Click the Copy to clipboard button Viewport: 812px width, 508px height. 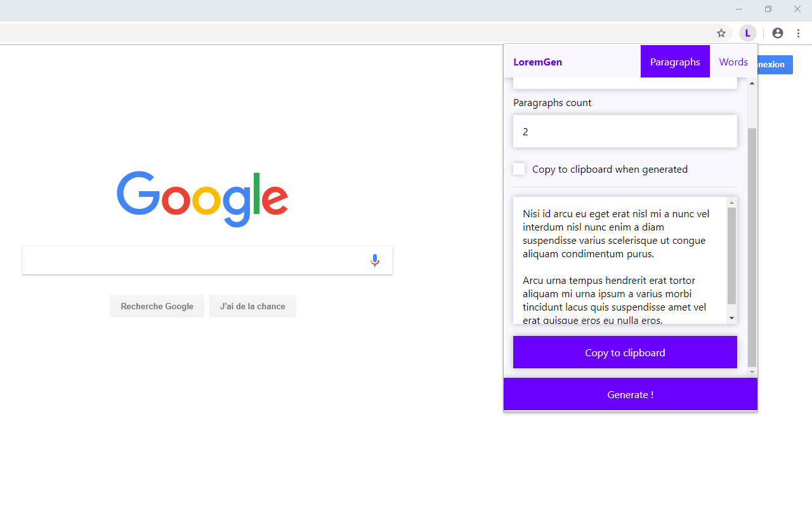[x=625, y=352]
